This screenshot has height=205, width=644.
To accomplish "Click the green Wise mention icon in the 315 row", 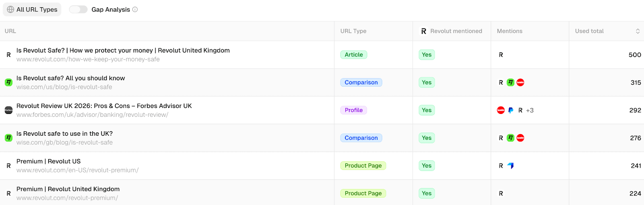I will 510,83.
